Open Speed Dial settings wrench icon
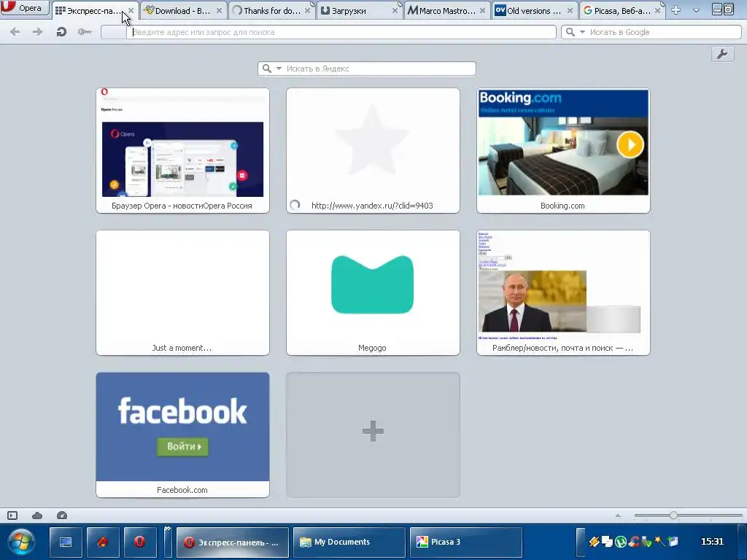Image resolution: width=747 pixels, height=560 pixels. tap(722, 54)
